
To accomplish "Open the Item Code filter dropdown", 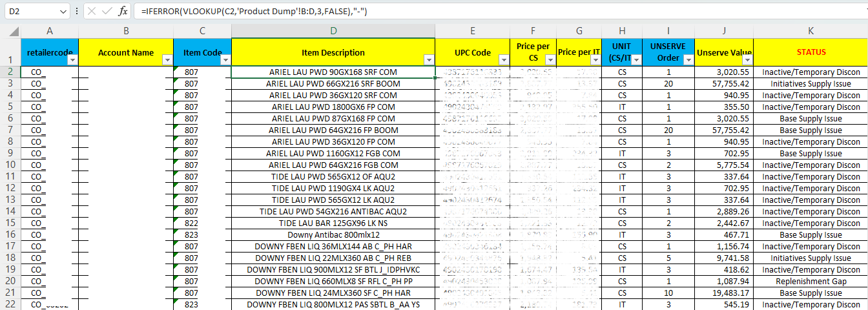I will click(x=225, y=60).
